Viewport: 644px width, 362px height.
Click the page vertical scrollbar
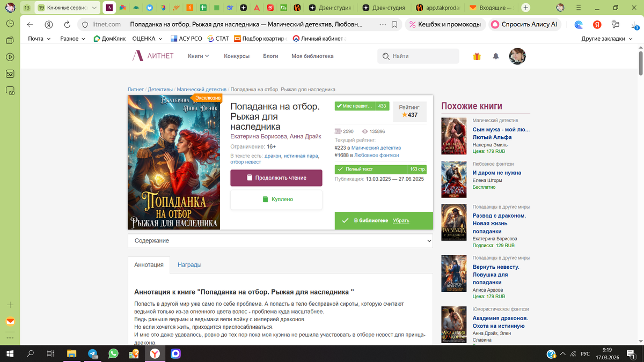pos(640,64)
